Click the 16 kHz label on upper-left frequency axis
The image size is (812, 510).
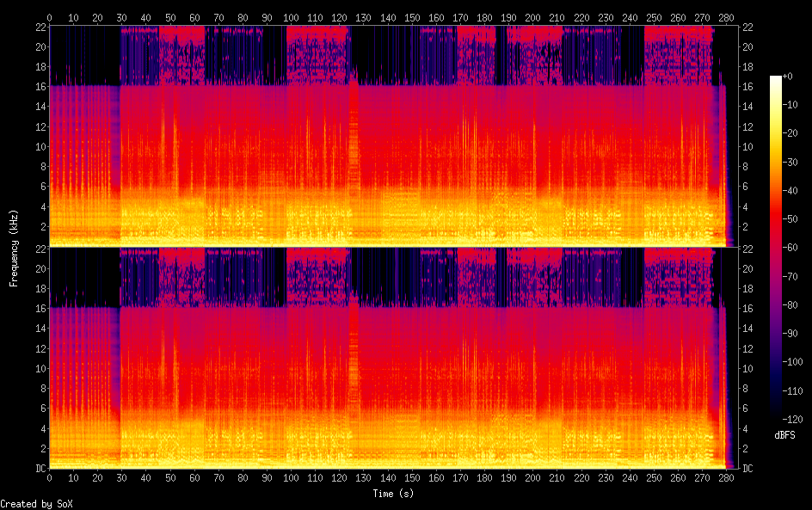(x=39, y=87)
